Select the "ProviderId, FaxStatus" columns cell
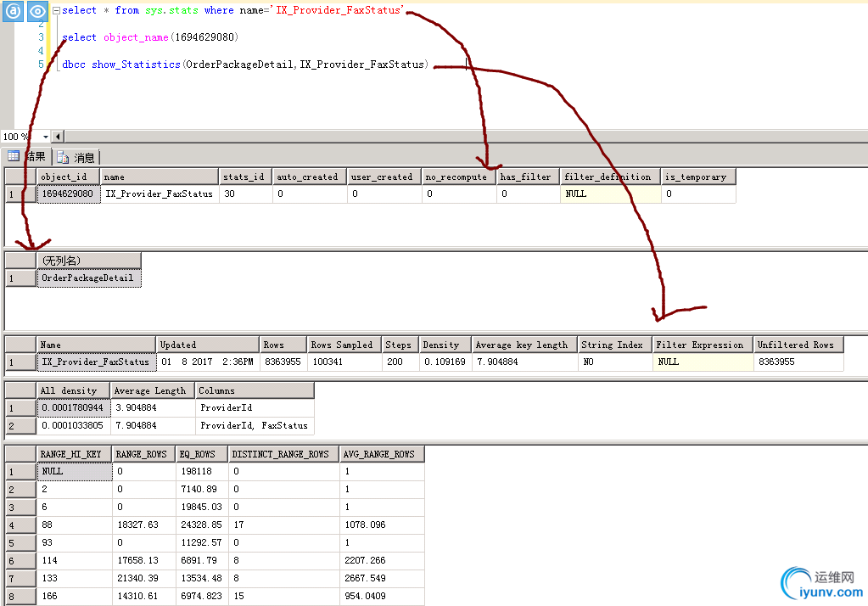Viewport: 868px width, 606px height. click(255, 425)
